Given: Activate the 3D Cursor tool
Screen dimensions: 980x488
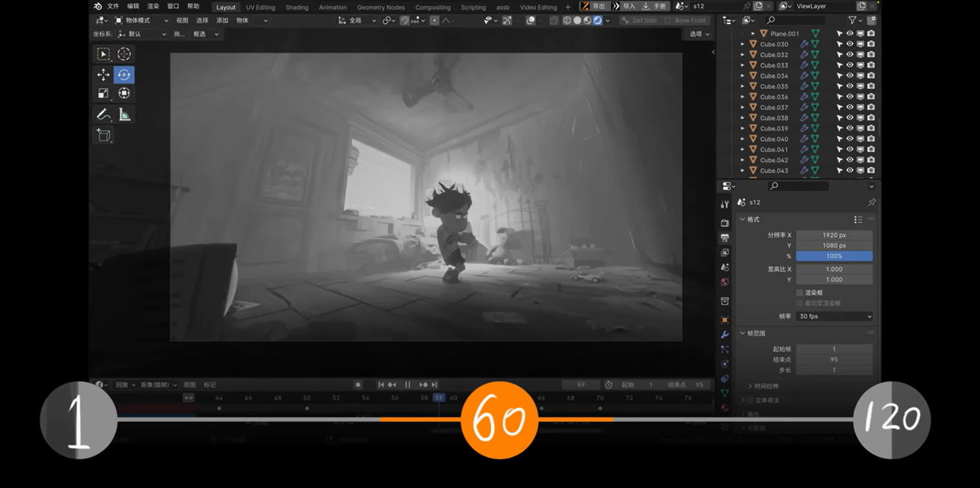Looking at the screenshot, I should point(124,54).
